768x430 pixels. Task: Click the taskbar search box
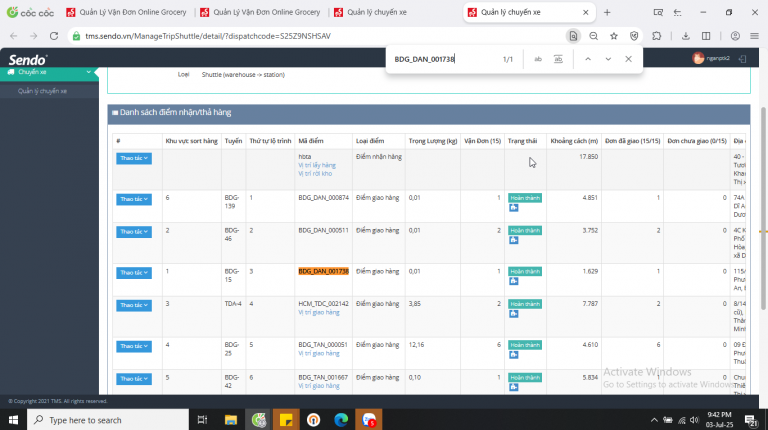pos(108,420)
